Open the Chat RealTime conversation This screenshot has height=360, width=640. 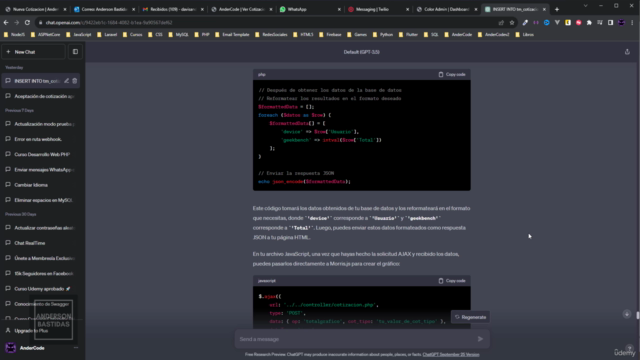[40, 243]
